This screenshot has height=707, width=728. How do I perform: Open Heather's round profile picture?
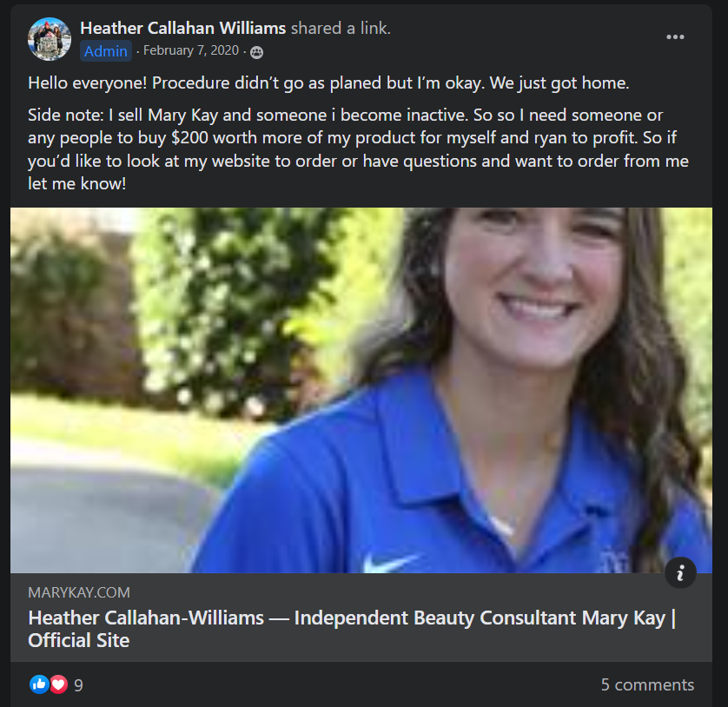pyautogui.click(x=50, y=39)
